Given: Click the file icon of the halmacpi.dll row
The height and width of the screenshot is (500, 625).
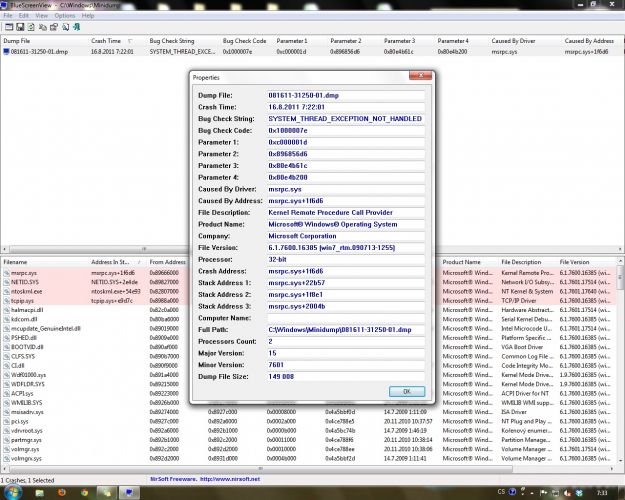Looking at the screenshot, I should coord(7,310).
